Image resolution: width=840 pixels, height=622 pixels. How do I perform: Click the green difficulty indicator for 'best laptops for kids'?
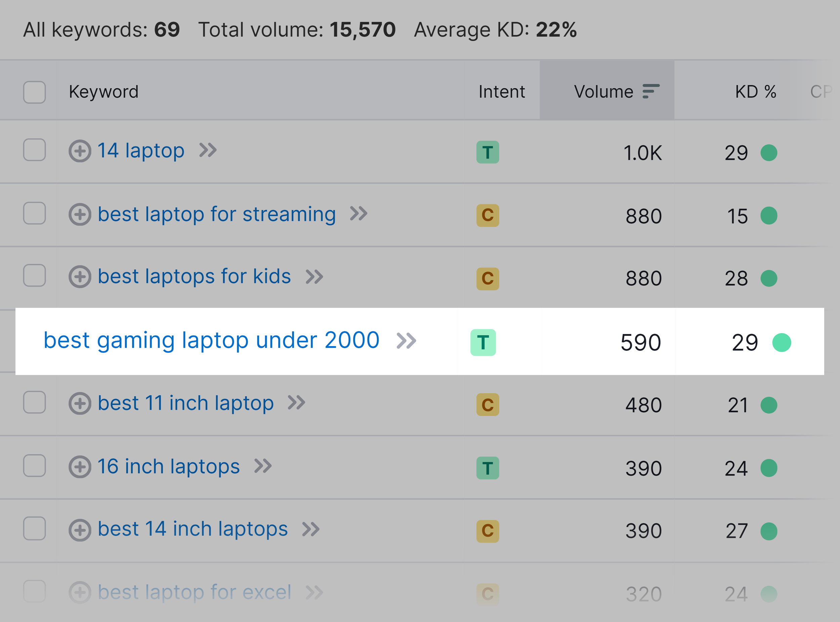[x=769, y=279]
